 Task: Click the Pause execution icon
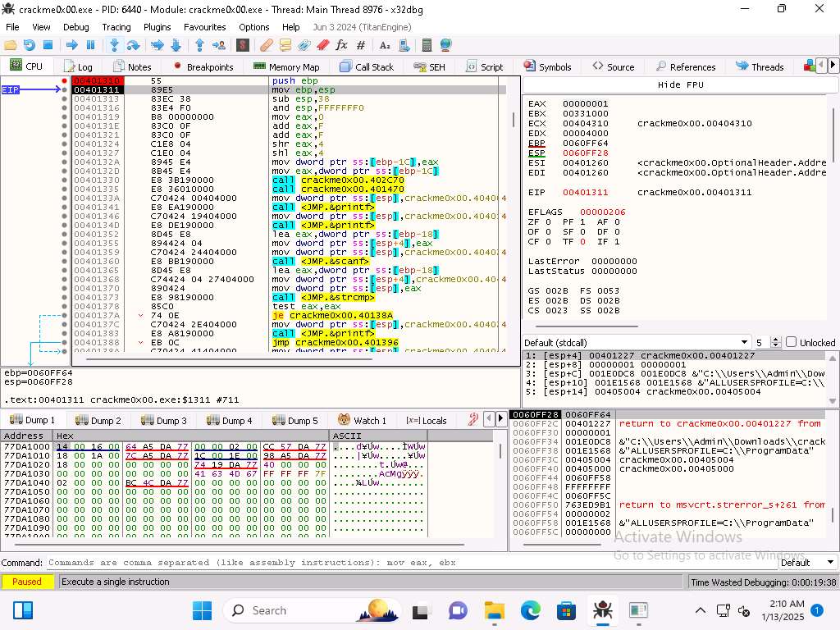pos(90,45)
